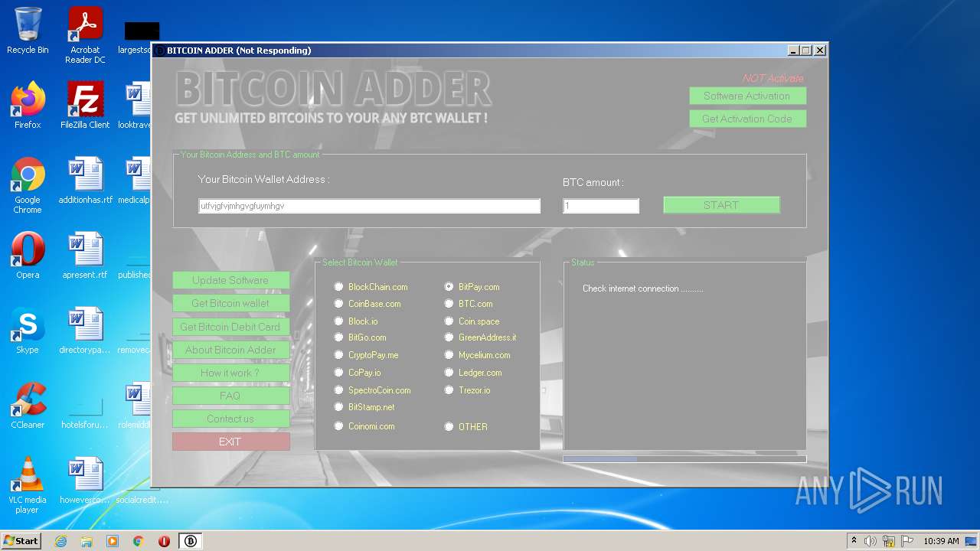Open About Bitcoin Adder
The image size is (980, 551).
tap(230, 350)
